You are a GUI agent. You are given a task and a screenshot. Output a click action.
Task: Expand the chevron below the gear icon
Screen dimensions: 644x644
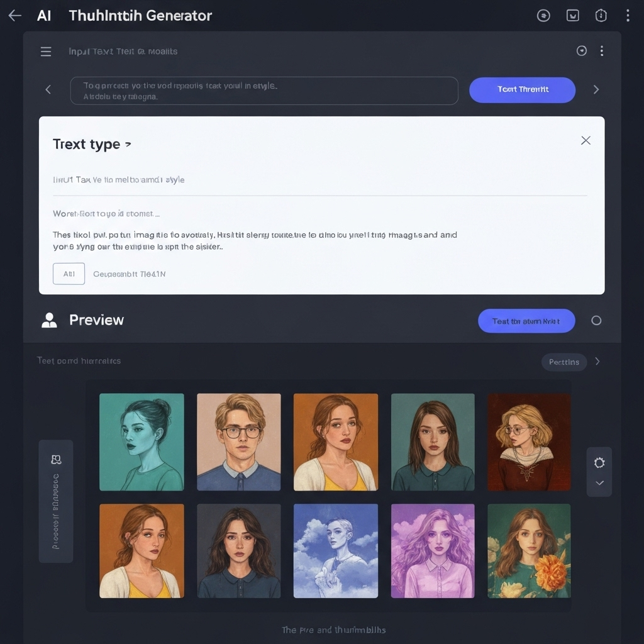(x=599, y=483)
